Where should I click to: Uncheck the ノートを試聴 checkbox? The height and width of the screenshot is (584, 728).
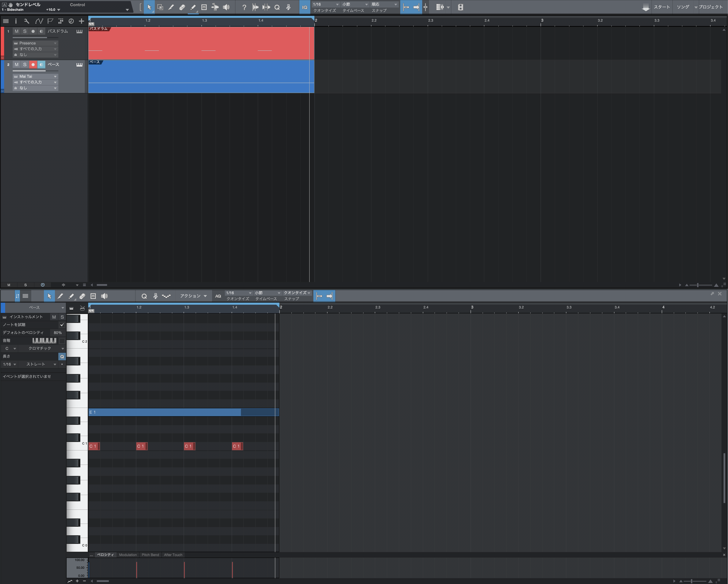pyautogui.click(x=62, y=325)
